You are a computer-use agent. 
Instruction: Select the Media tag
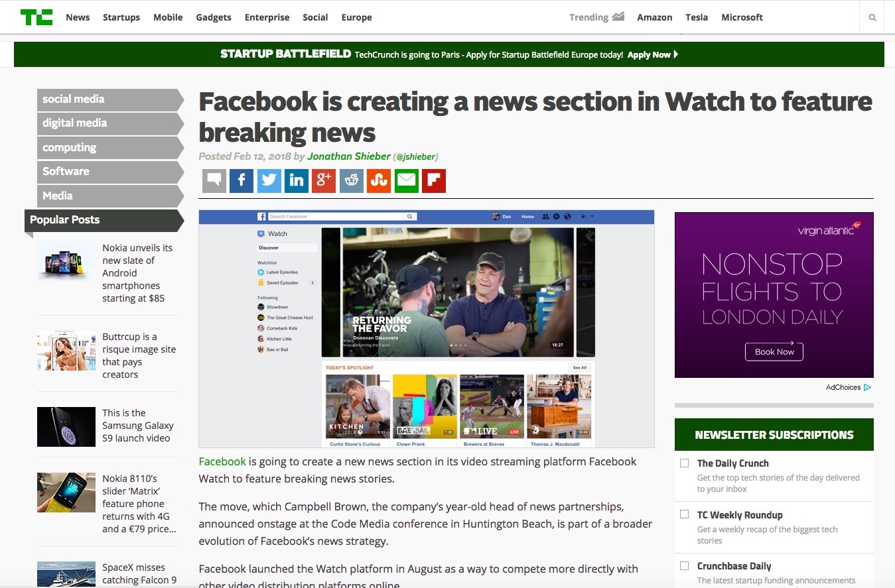[x=110, y=196]
